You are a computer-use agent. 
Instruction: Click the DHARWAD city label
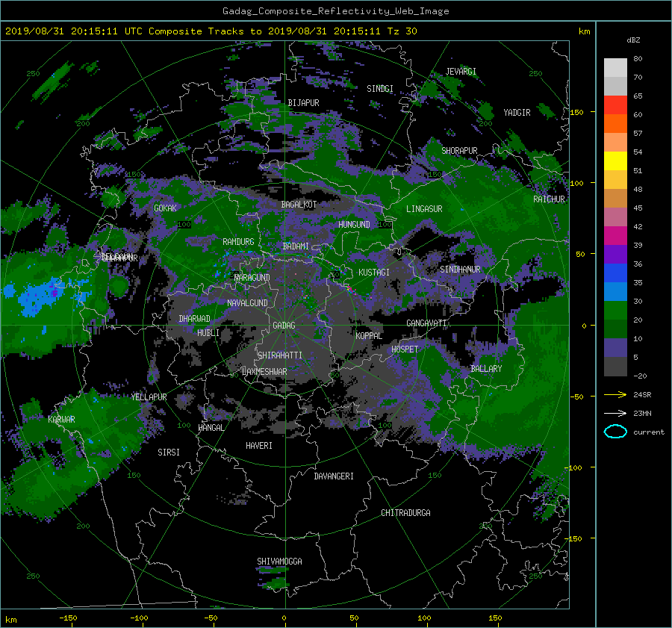pyautogui.click(x=195, y=319)
